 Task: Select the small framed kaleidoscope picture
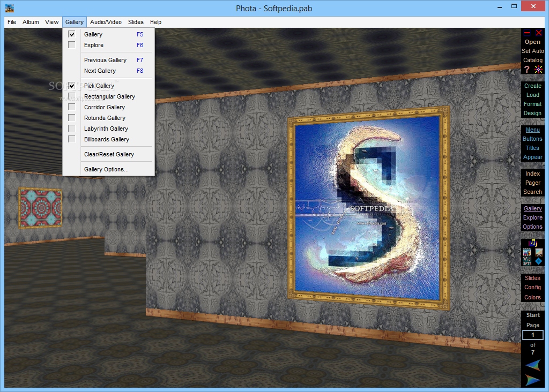[41, 208]
